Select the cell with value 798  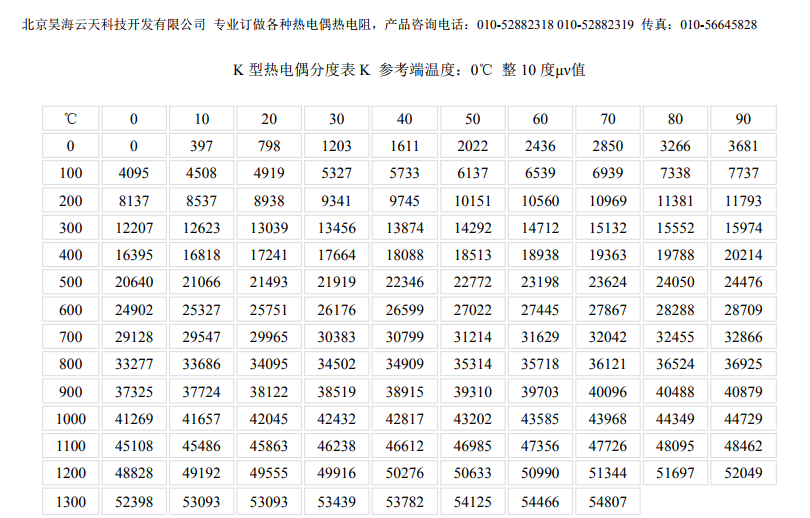[x=269, y=146]
